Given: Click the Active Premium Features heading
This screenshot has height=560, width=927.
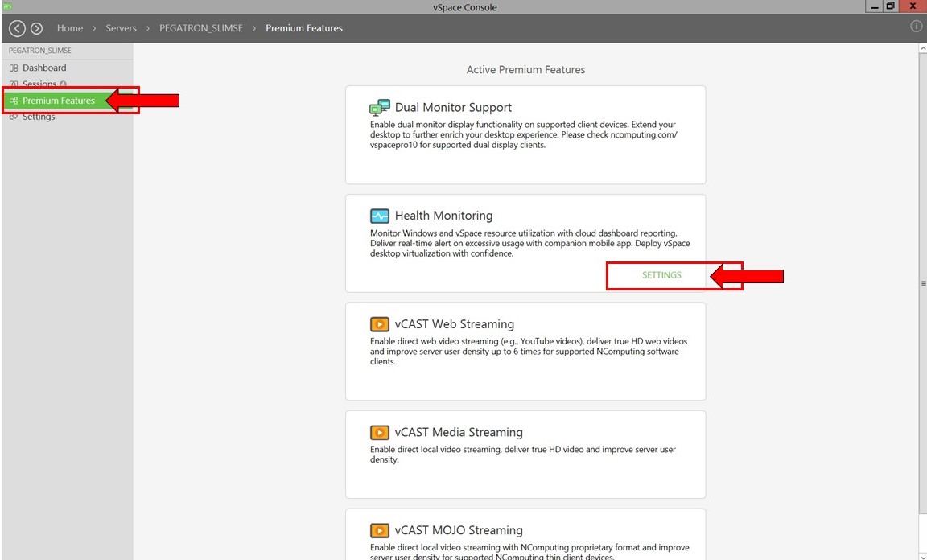Looking at the screenshot, I should point(525,70).
